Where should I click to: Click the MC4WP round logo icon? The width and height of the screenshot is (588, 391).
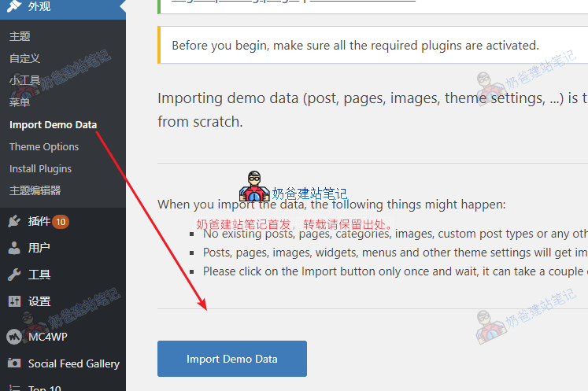pyautogui.click(x=14, y=337)
